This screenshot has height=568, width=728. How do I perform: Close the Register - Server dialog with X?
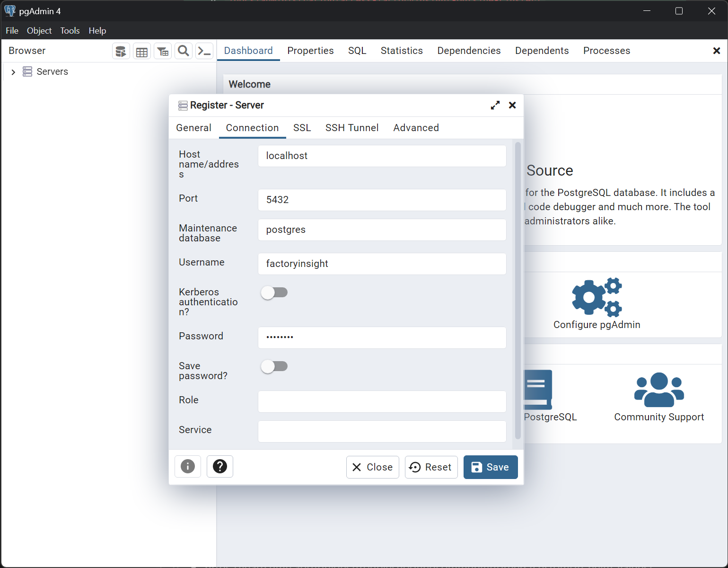click(512, 105)
